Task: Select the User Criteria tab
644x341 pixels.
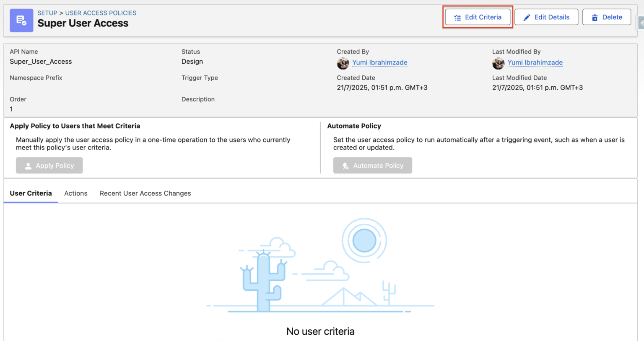Action: point(31,193)
